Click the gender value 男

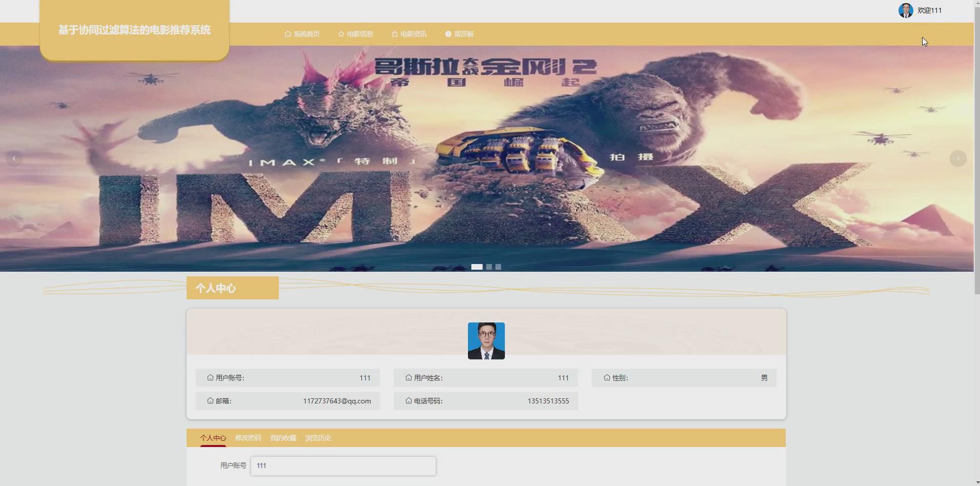pyautogui.click(x=764, y=378)
